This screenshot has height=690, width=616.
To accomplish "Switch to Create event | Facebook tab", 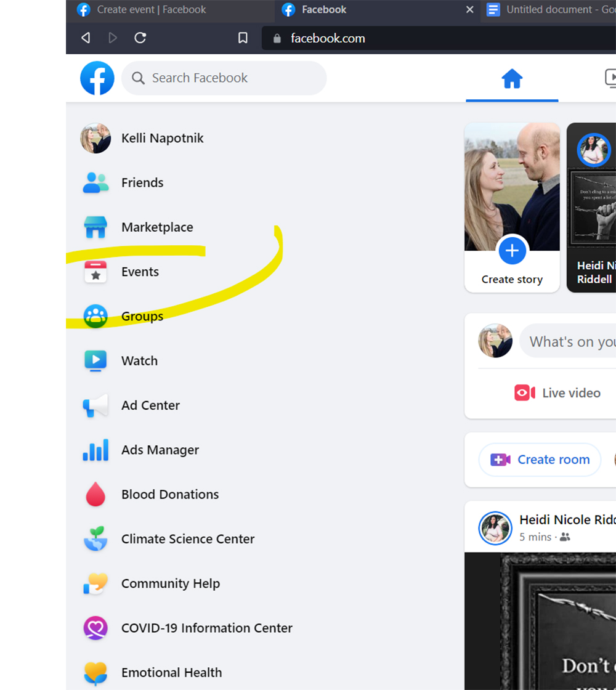I will point(170,10).
